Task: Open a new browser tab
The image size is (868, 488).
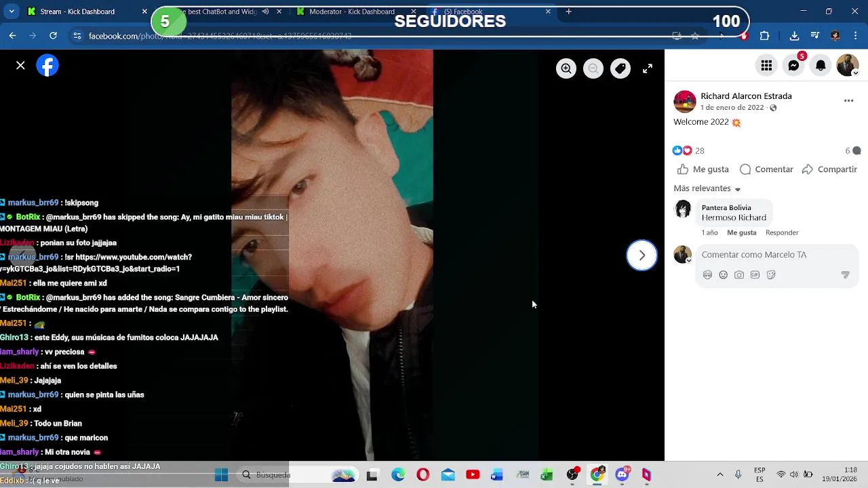Action: (x=568, y=12)
